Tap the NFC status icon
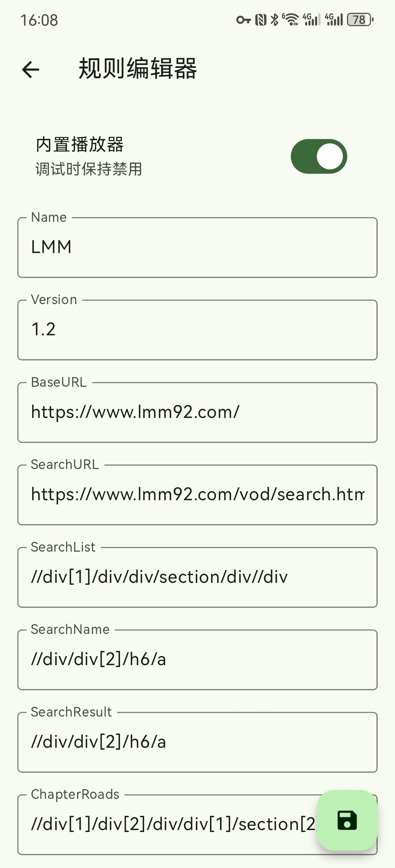Viewport: 395px width, 868px height. (261, 20)
